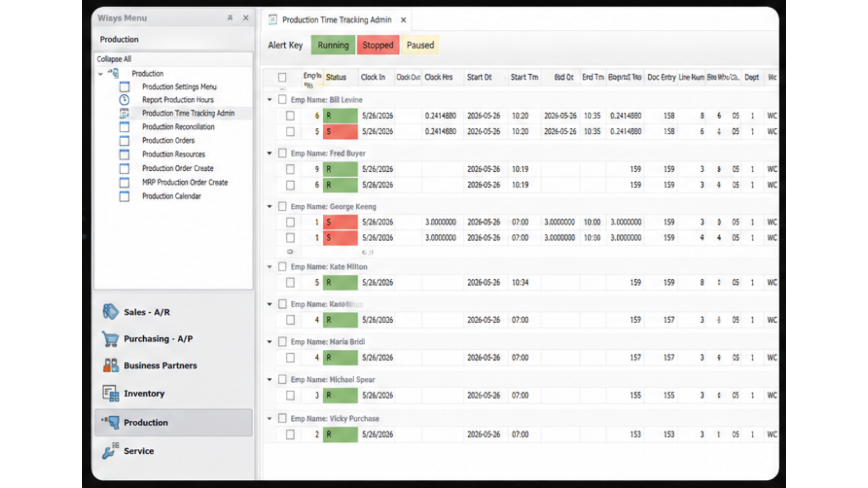Image resolution: width=868 pixels, height=488 pixels.
Task: Close the Wisys Menu panel
Action: 246,18
